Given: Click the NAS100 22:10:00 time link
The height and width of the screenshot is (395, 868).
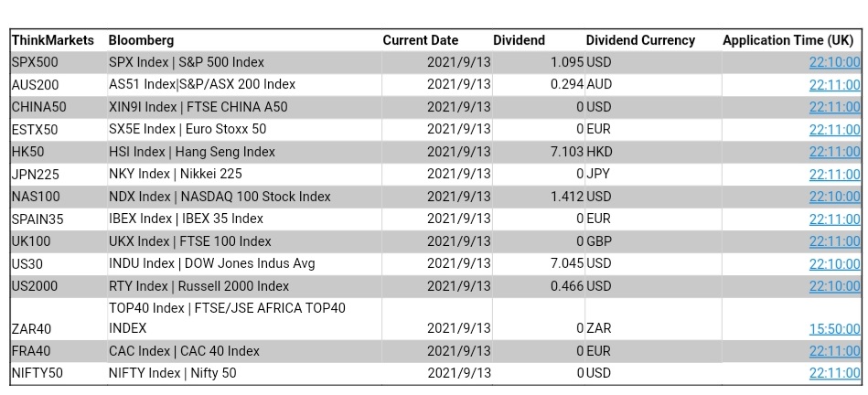Looking at the screenshot, I should 834,197.
